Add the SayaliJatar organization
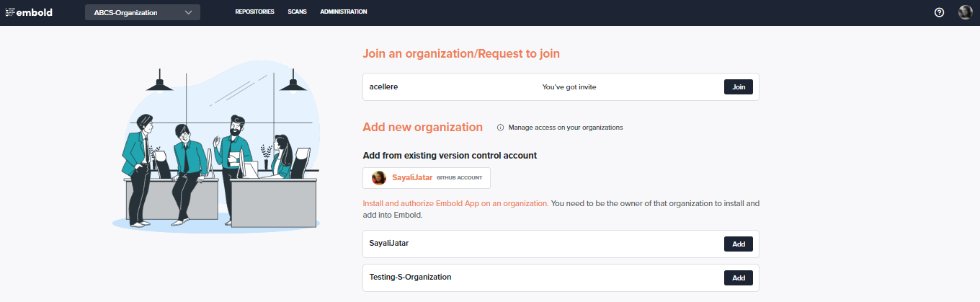This screenshot has width=980, height=302. tap(739, 244)
